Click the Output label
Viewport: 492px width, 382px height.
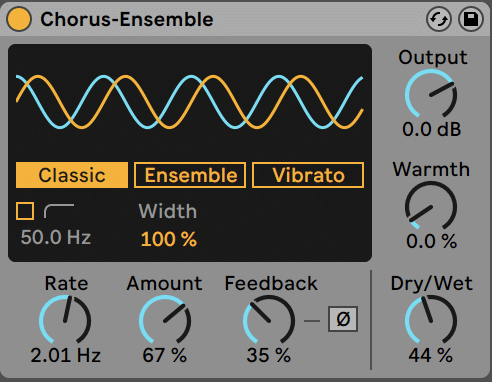[433, 57]
